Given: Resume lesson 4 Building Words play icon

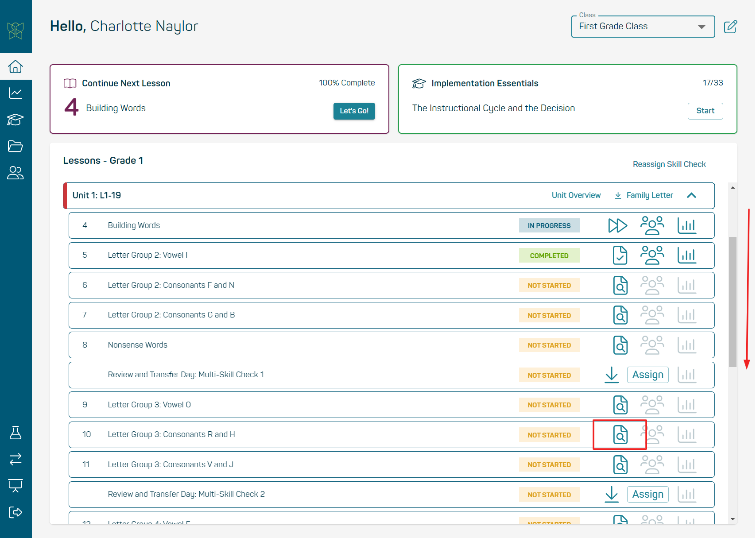Looking at the screenshot, I should click(617, 225).
